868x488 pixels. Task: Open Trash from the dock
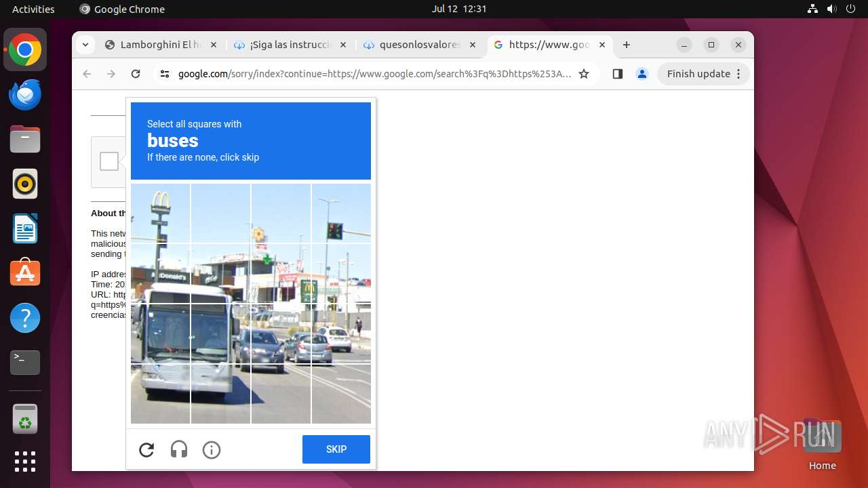[x=25, y=419]
